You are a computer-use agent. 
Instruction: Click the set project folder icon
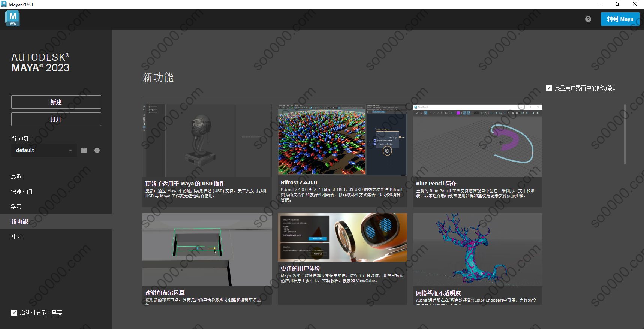point(84,150)
